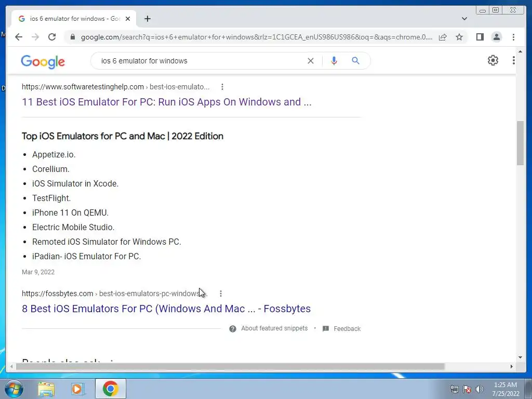Click iPhone 11 On QEMU text
532x399 pixels.
click(70, 212)
